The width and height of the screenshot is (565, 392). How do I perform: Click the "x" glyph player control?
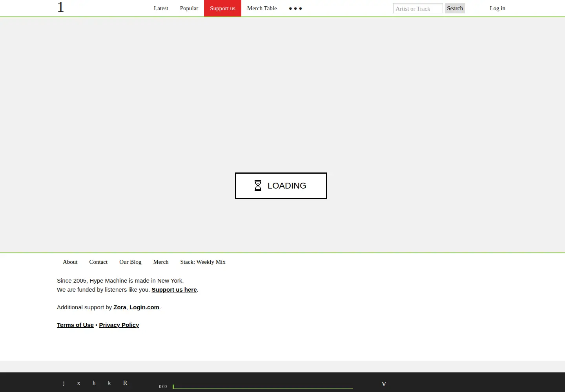pos(78,383)
